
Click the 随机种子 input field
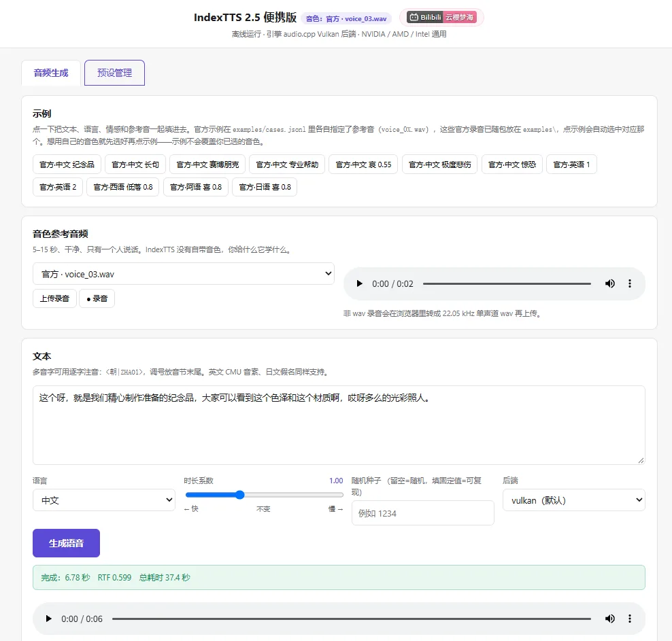tap(423, 513)
